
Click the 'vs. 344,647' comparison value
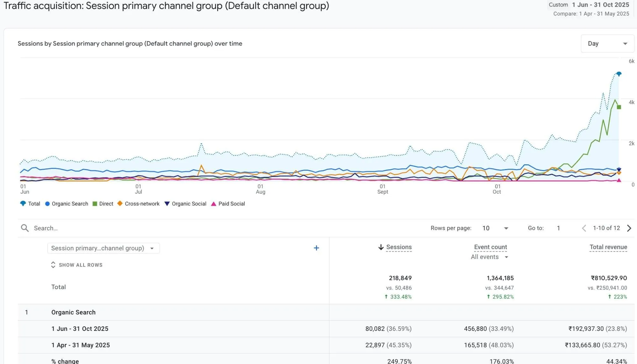tap(499, 288)
